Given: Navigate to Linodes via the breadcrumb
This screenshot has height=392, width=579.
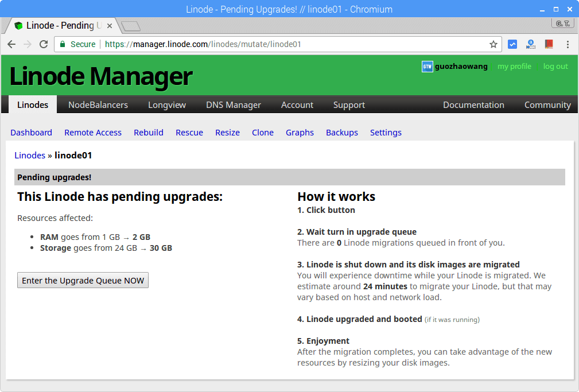Looking at the screenshot, I should (30, 155).
